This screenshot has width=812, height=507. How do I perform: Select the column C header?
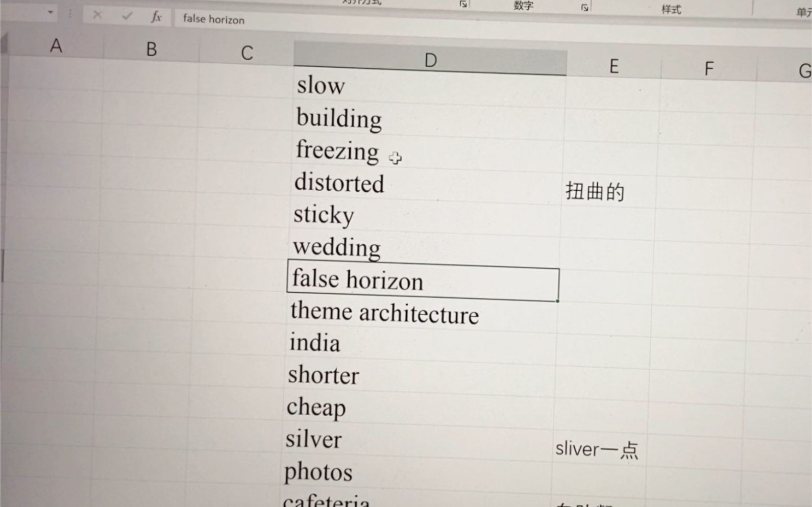(247, 53)
